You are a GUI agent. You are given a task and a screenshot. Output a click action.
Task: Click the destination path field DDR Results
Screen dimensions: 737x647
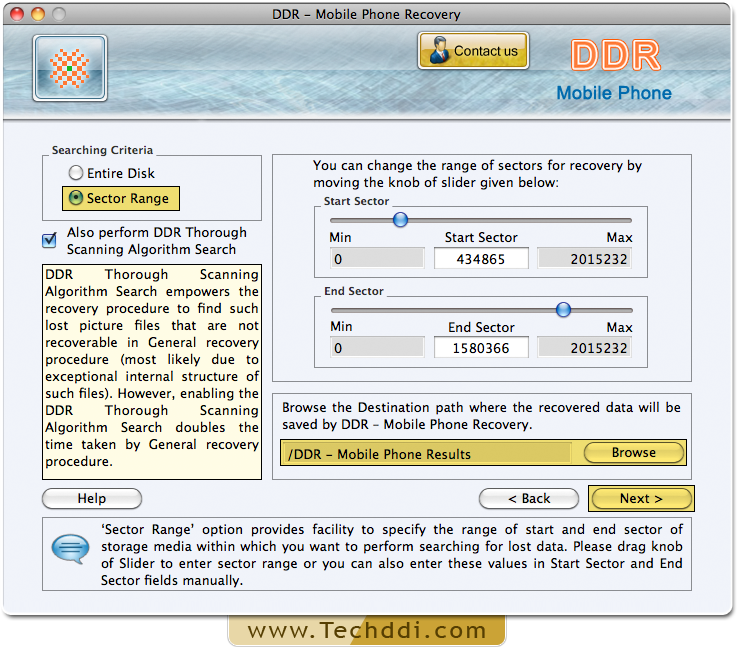pos(426,453)
